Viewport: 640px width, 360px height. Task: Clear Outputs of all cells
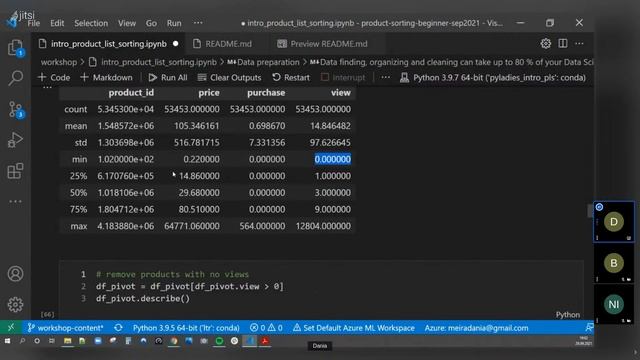[x=229, y=78]
